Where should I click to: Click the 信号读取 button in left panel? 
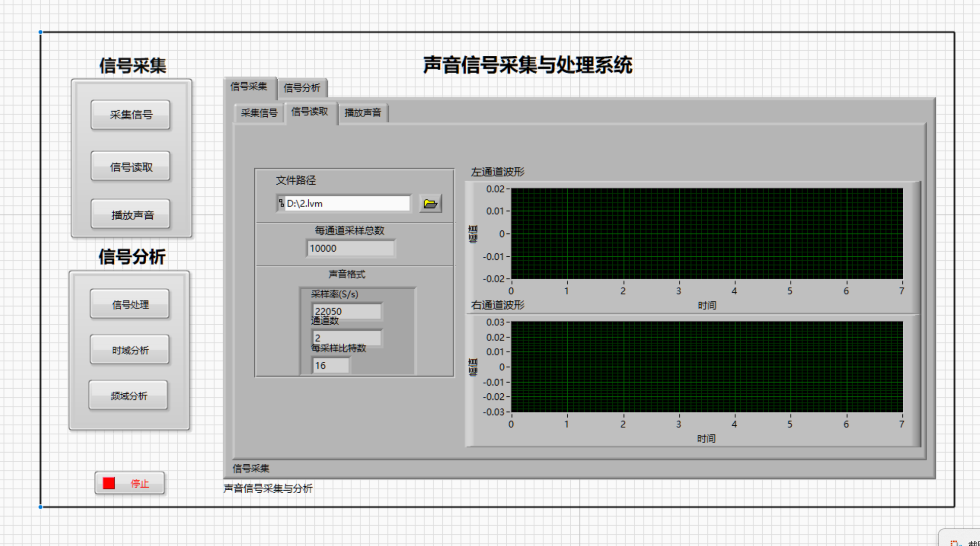click(130, 166)
